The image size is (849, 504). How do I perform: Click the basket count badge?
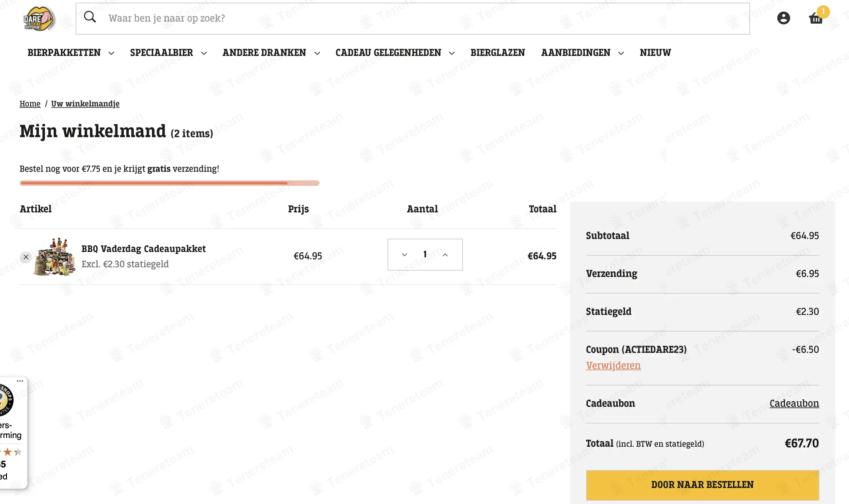pos(823,12)
